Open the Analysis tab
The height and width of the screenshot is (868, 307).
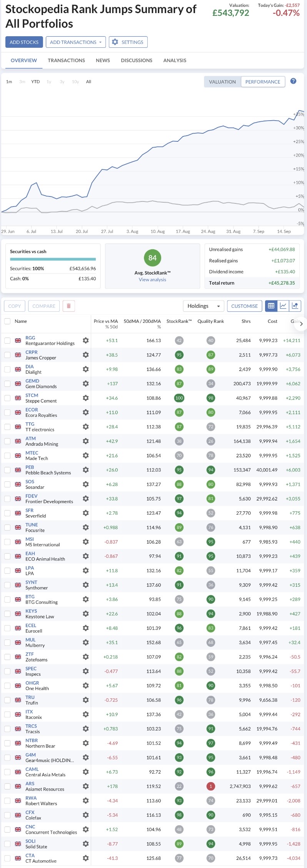pos(175,60)
